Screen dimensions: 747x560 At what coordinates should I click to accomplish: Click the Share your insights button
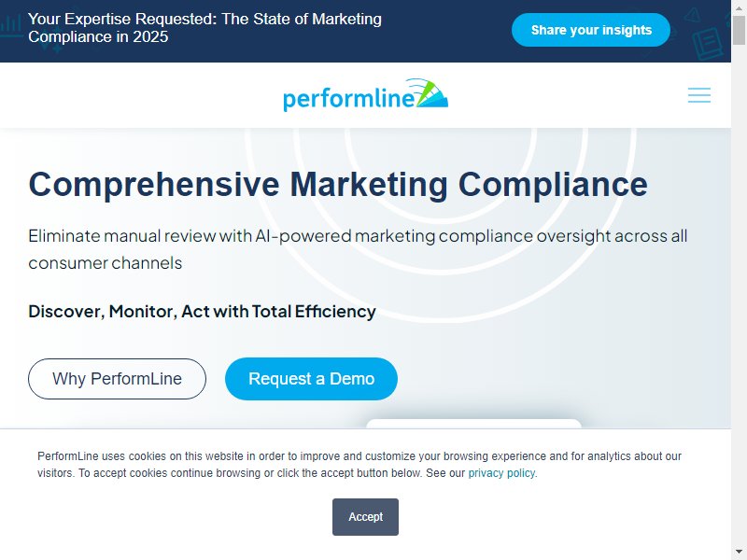click(591, 30)
